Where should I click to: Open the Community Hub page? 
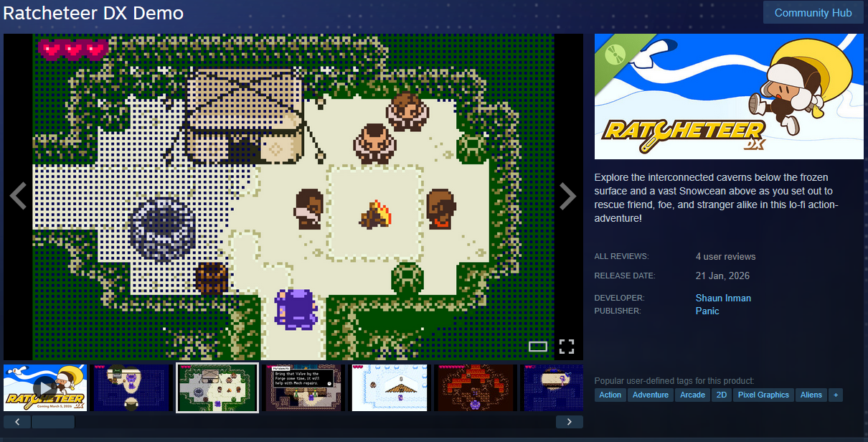point(813,12)
